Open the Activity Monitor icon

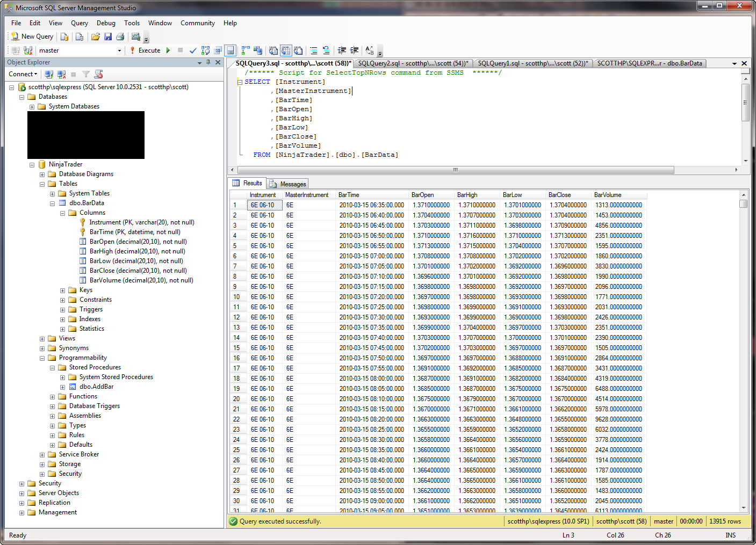(136, 37)
